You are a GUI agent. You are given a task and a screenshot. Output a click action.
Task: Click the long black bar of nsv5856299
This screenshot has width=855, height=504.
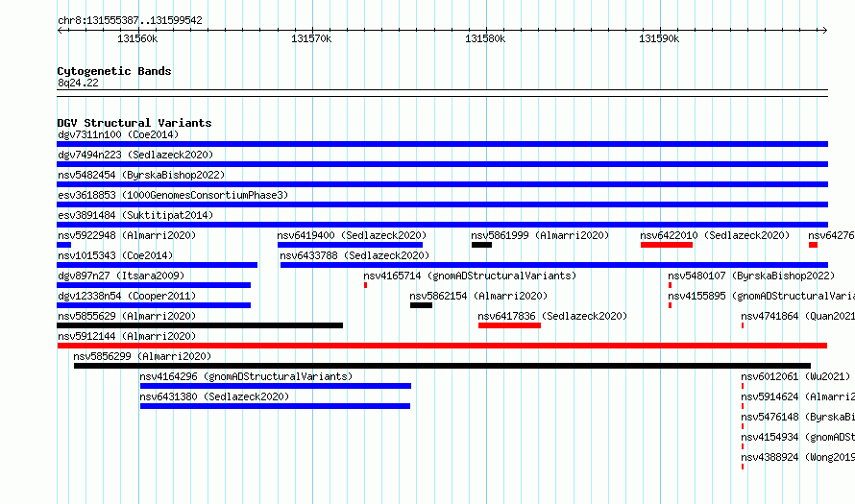point(442,366)
